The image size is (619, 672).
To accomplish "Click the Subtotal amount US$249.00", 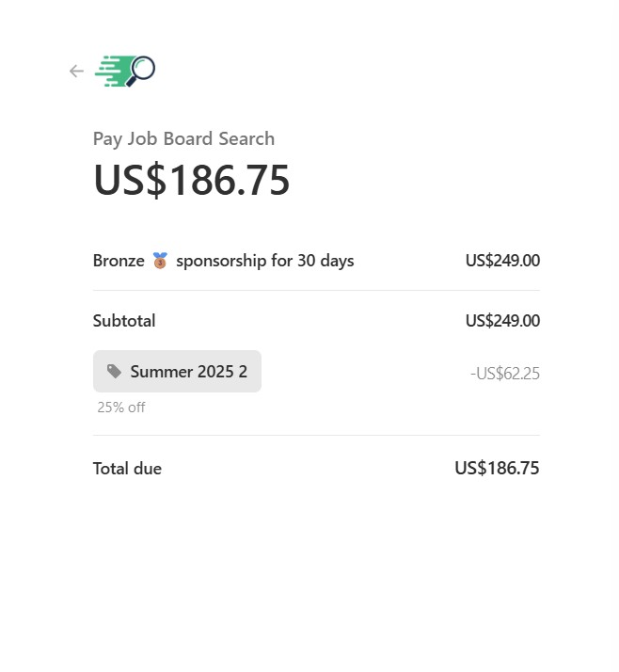I will [502, 321].
